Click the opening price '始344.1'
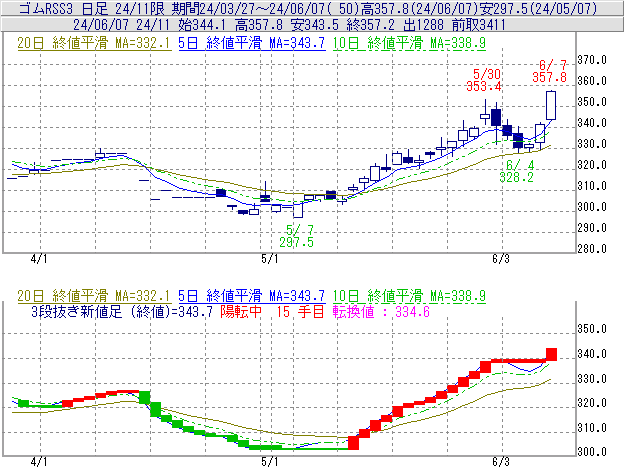The width and height of the screenshot is (624, 475). point(202,25)
